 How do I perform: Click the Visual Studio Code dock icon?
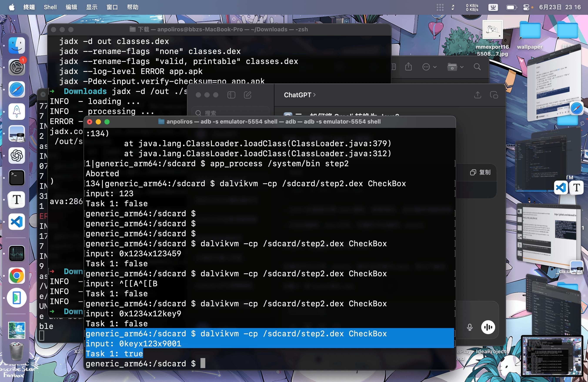coord(17,222)
